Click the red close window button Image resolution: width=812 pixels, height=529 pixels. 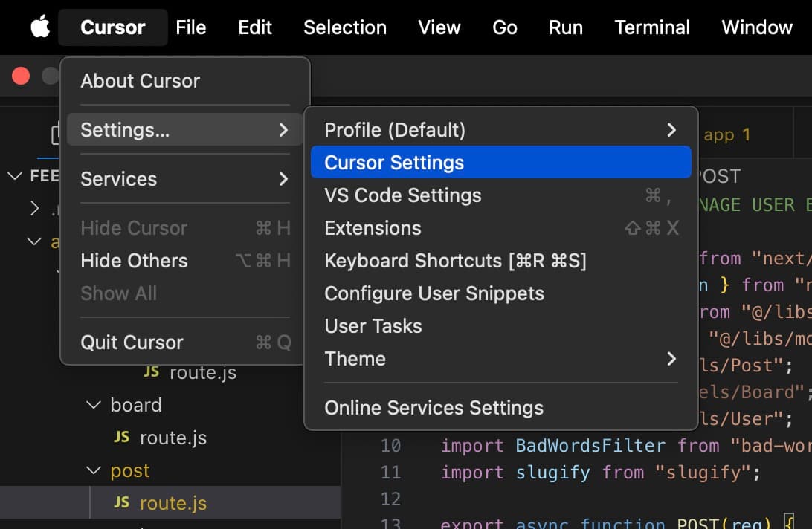click(x=21, y=76)
